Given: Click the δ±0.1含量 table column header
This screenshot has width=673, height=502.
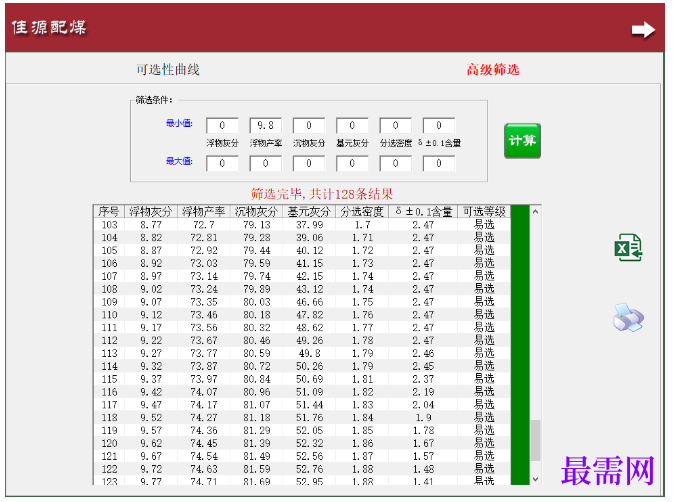Looking at the screenshot, I should (x=423, y=212).
